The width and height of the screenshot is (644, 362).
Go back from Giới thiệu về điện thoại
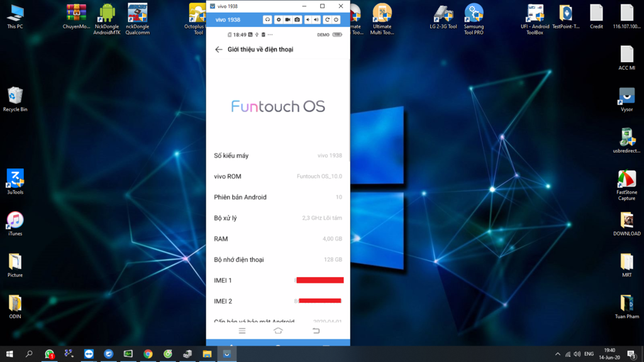pyautogui.click(x=218, y=49)
